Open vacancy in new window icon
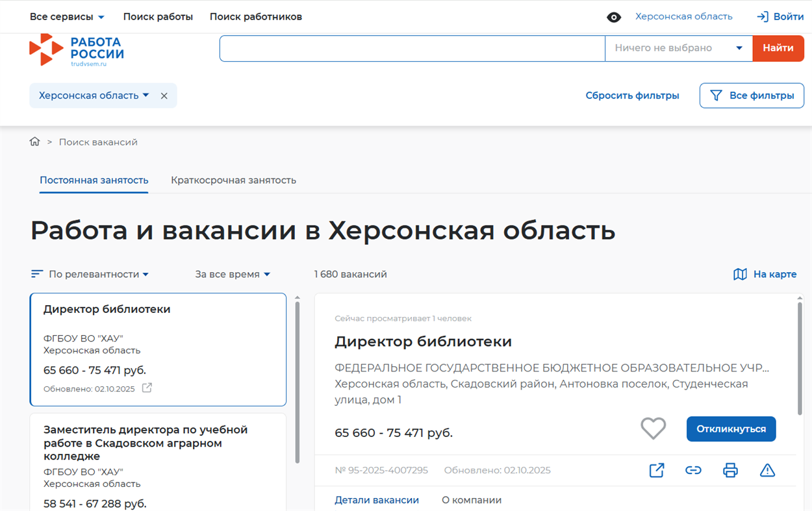This screenshot has width=812, height=511. pos(657,470)
